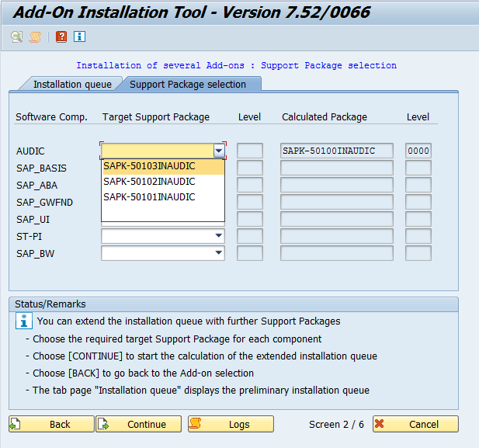The height and width of the screenshot is (448, 479).
Task: Click the AUDIC calculated level 0000 field
Action: click(x=418, y=151)
